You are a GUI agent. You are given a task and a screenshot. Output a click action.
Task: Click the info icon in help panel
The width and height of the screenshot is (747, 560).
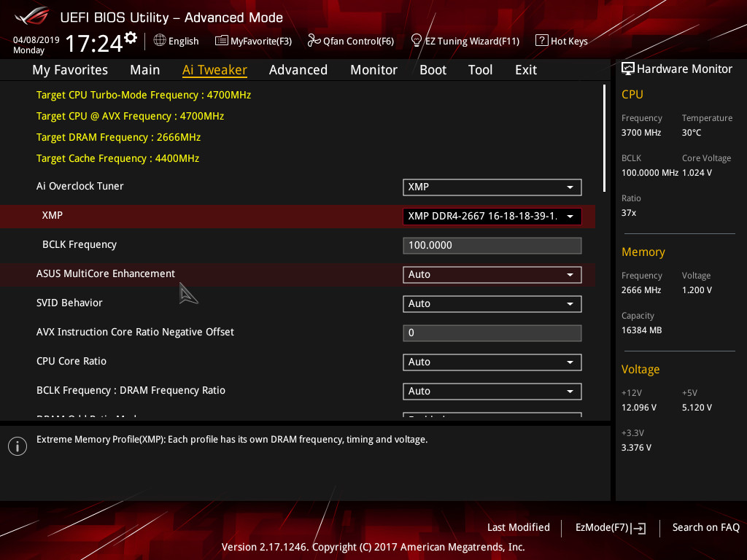18,446
